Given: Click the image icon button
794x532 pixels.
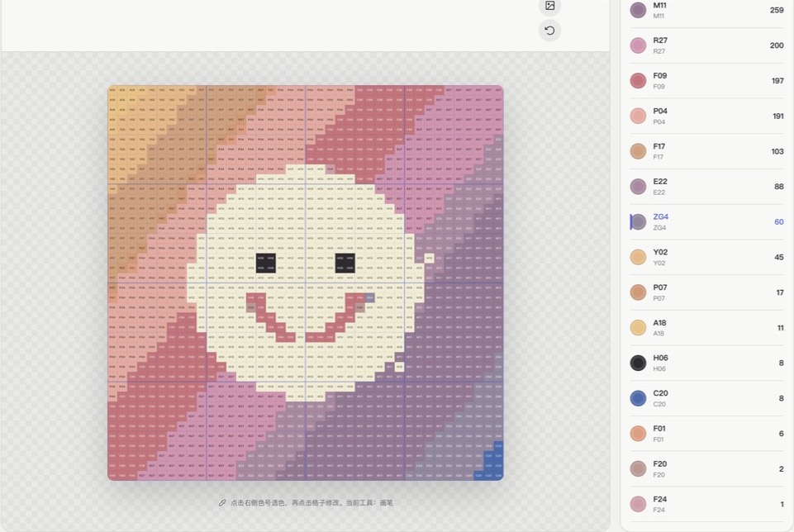Looking at the screenshot, I should coord(550,6).
